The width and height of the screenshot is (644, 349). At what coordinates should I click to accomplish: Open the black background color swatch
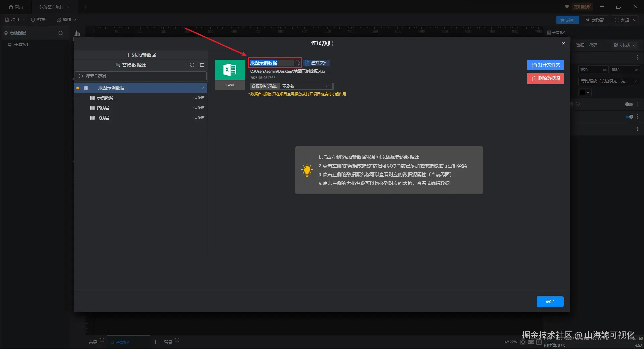pos(585,93)
